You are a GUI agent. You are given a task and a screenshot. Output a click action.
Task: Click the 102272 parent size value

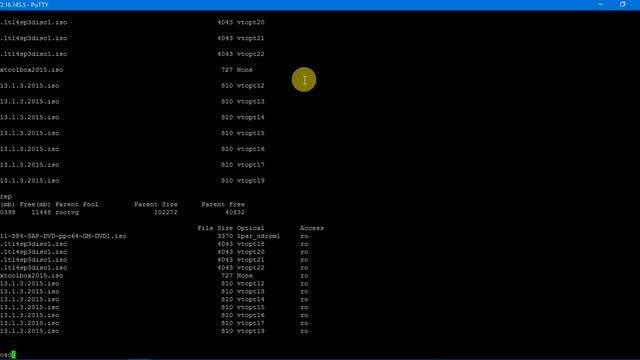click(x=165, y=212)
